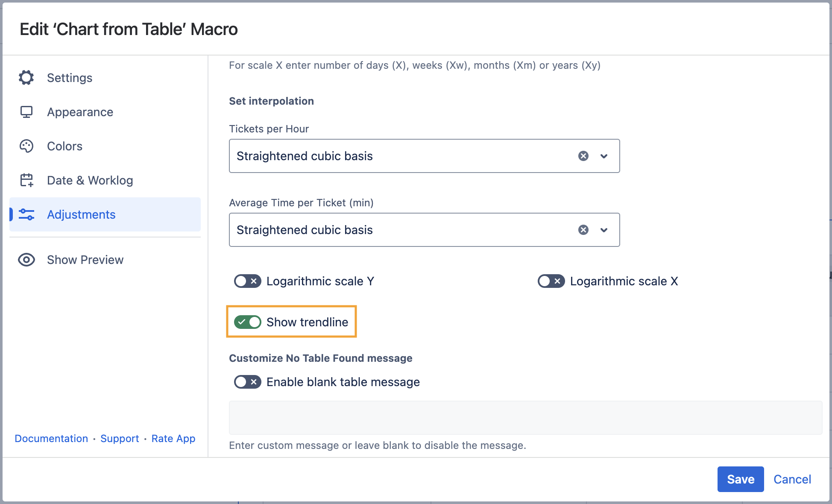
Task: Switch to Date & Worklog section
Action: 90,180
